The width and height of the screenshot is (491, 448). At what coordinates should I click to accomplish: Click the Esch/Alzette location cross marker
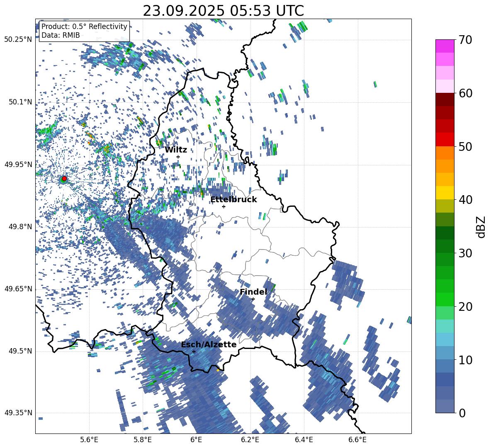pyautogui.click(x=194, y=351)
